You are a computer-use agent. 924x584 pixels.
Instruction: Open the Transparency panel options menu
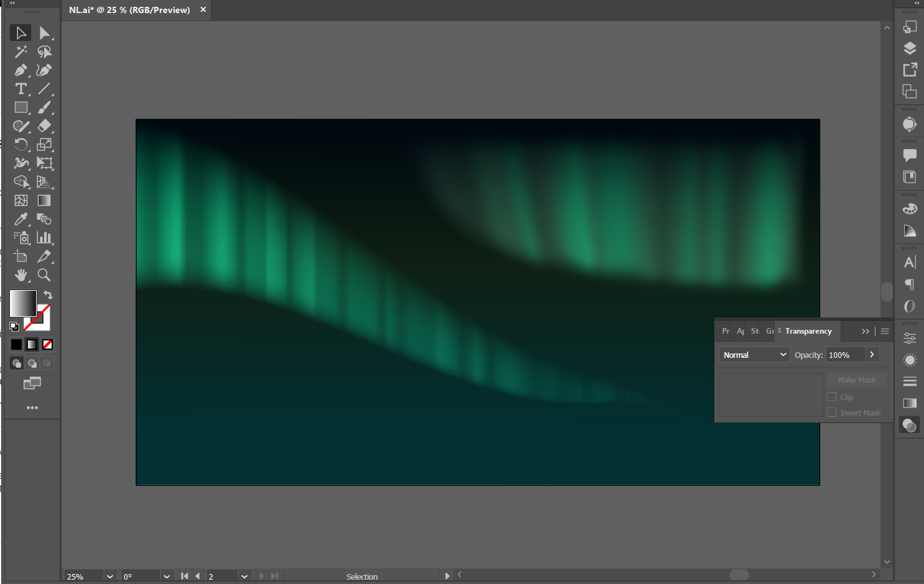pyautogui.click(x=885, y=331)
